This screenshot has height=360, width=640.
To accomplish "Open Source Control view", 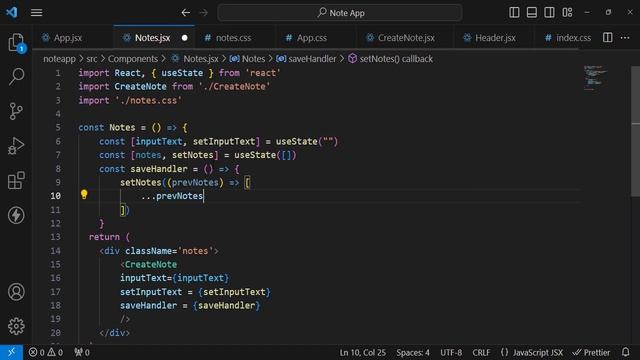I will coord(16,111).
